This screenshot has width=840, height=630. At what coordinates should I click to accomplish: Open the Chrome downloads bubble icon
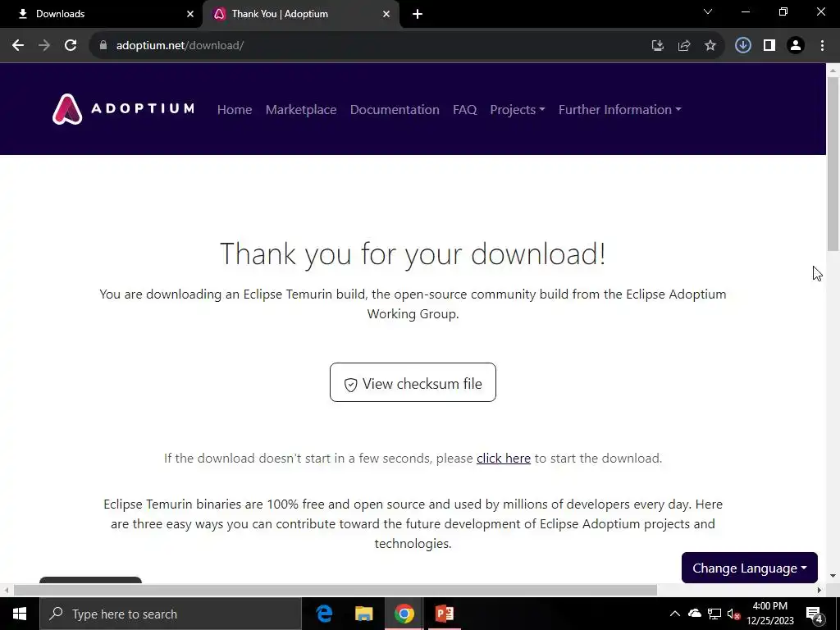(743, 46)
